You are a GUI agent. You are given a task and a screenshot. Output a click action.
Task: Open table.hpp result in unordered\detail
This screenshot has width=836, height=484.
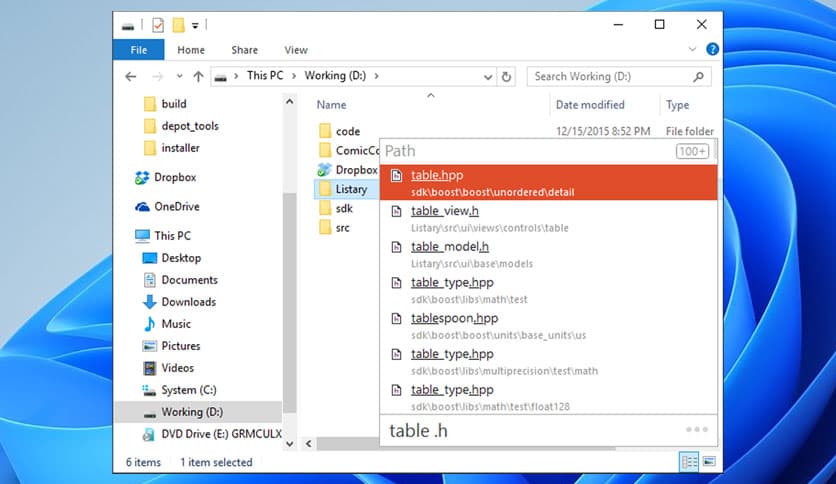[x=549, y=182]
